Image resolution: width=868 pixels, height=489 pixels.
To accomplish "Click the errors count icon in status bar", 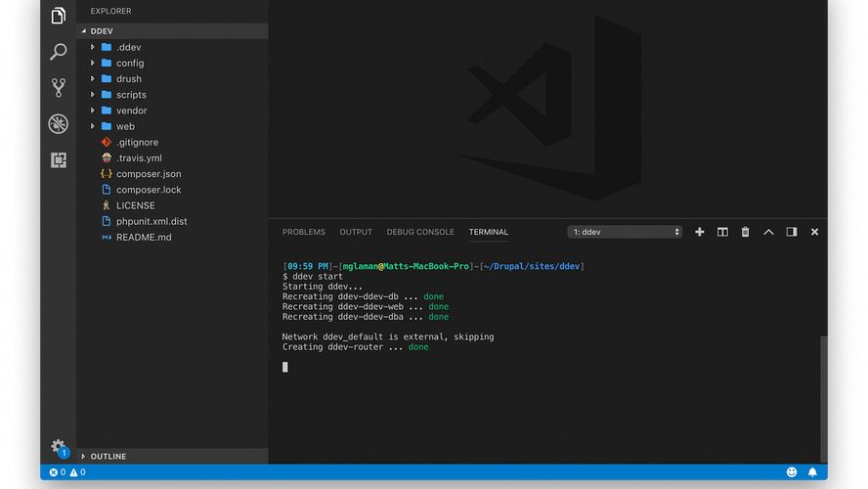I will [x=54, y=472].
